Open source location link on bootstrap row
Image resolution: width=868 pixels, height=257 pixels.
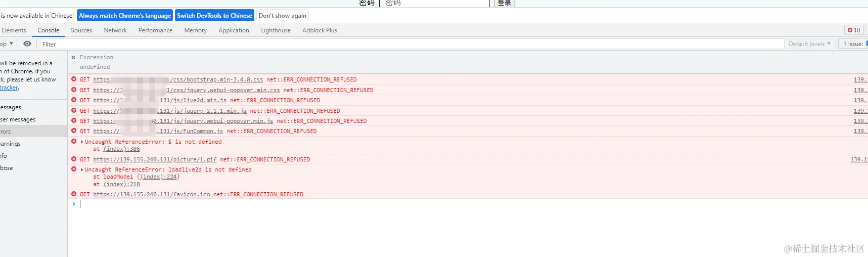tap(860, 80)
